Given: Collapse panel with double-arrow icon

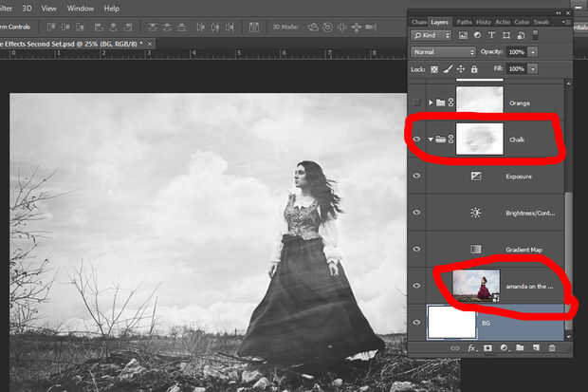Looking at the screenshot, I should [559, 12].
